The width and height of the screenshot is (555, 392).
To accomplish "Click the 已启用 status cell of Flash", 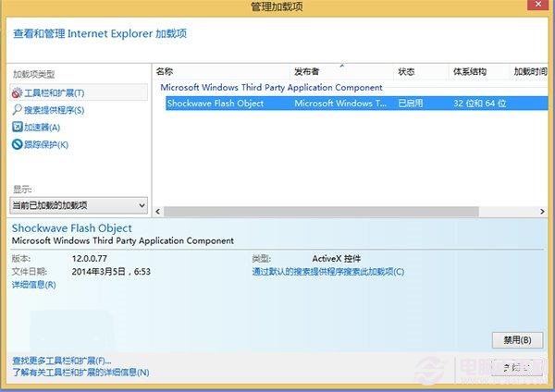I will click(410, 104).
